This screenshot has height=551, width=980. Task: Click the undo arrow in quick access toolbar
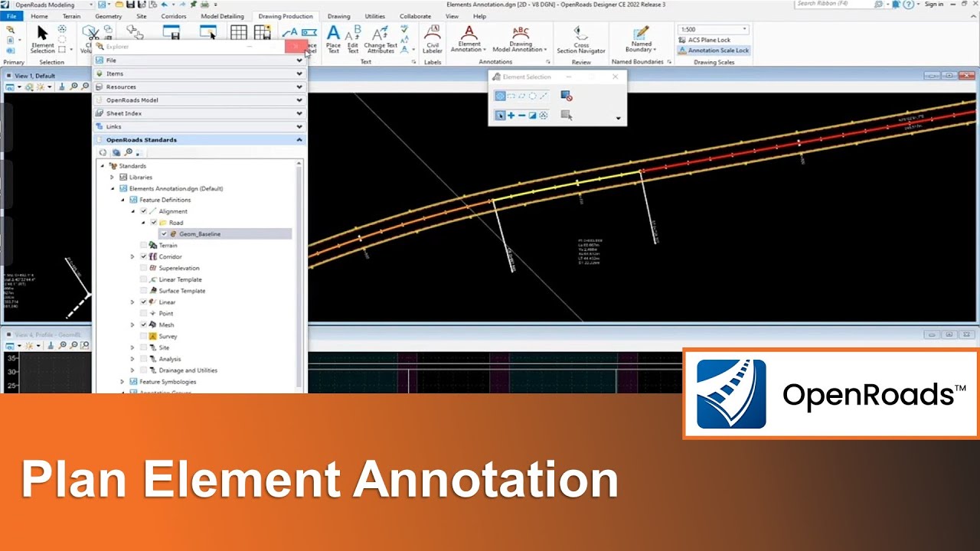click(164, 5)
